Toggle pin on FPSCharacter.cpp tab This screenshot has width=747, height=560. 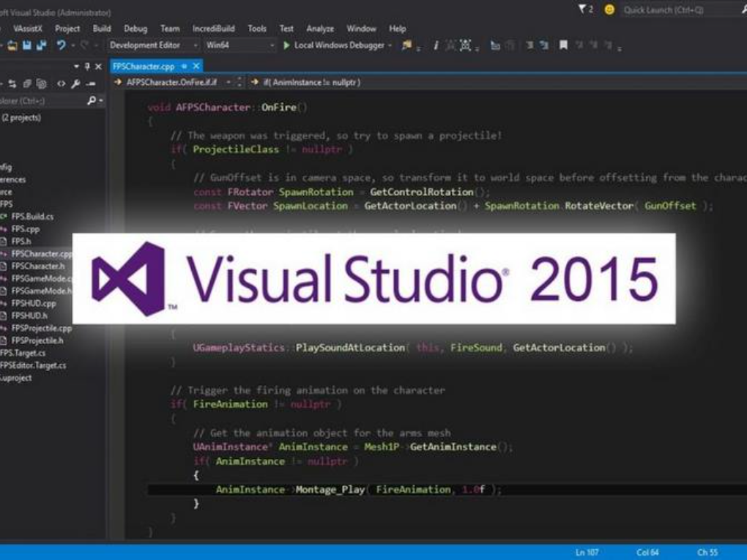185,67
